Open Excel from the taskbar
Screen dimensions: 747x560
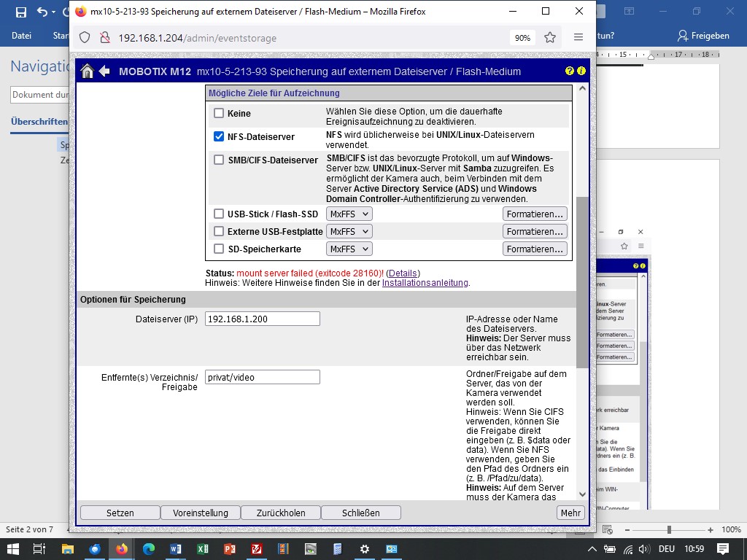pos(203,549)
